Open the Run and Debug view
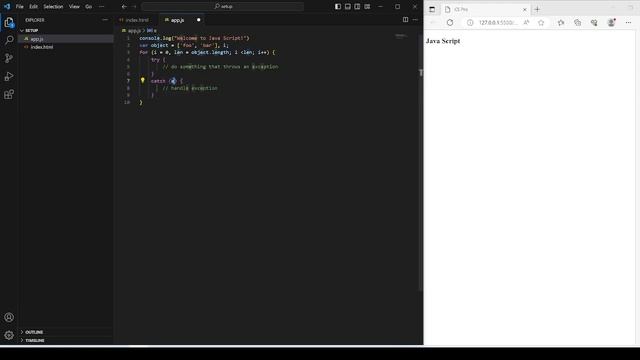This screenshot has width=640, height=360. pos(9,76)
